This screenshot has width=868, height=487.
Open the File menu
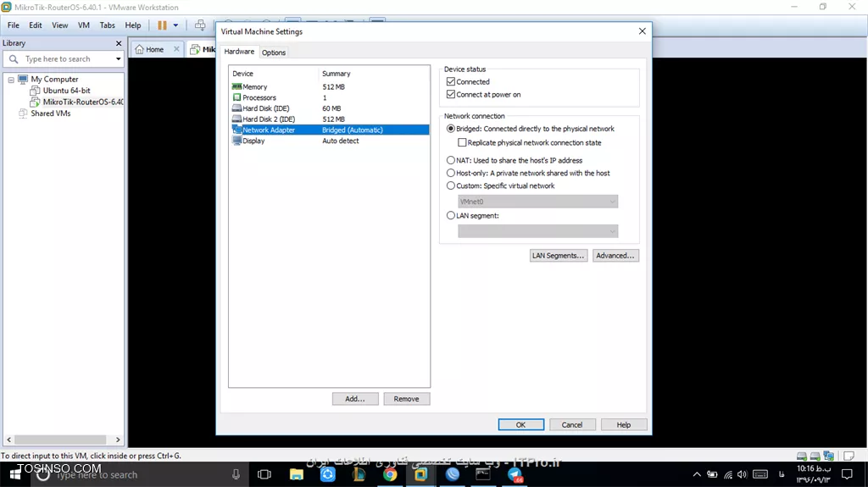14,25
